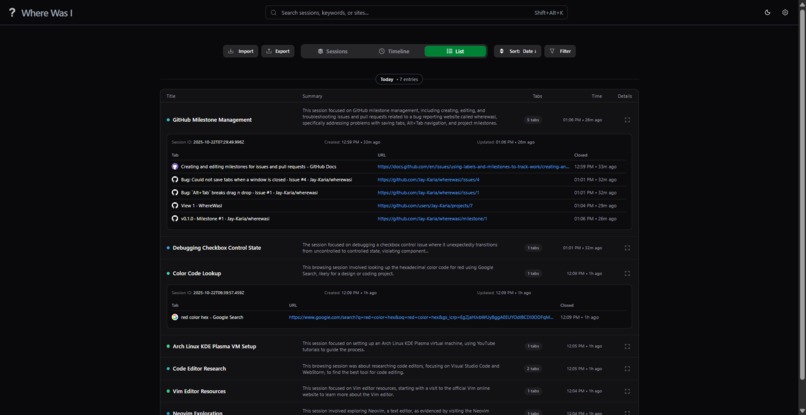Select 'View 1 - WhereWasI' tab title text
Viewport: 806px width, 415px height.
[x=202, y=205]
